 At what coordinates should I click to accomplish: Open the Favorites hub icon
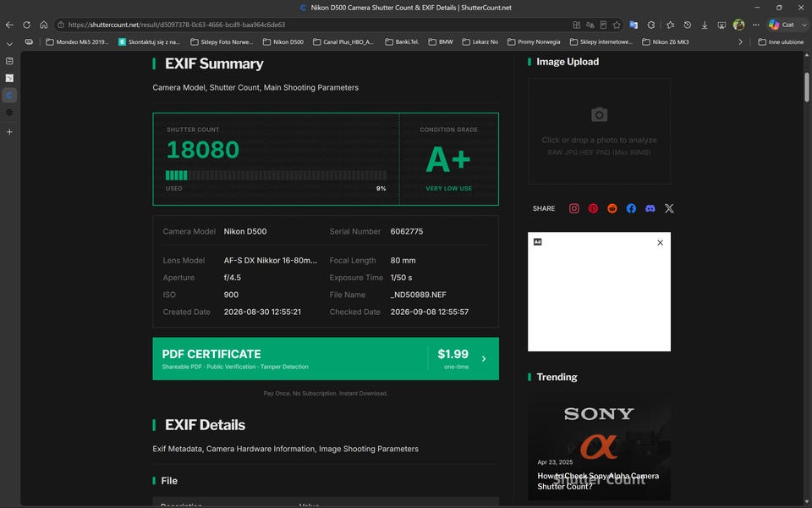670,25
